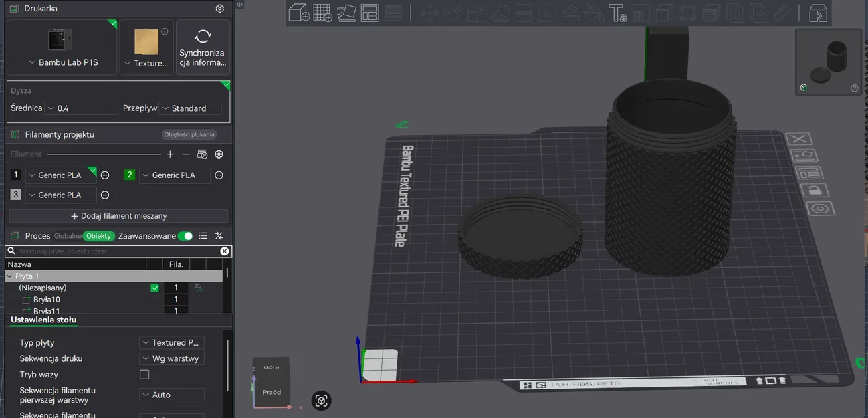868x418 pixels.
Task: Click the Add plate grid icon
Action: 322,13
